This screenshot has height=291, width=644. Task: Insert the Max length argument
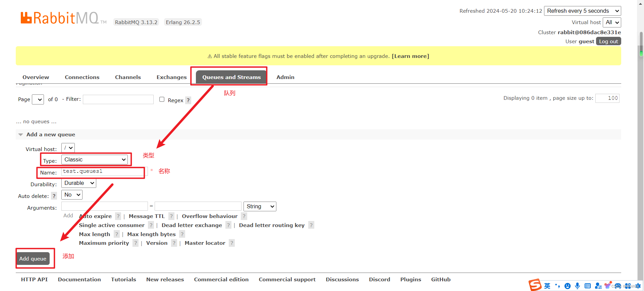[x=94, y=234]
